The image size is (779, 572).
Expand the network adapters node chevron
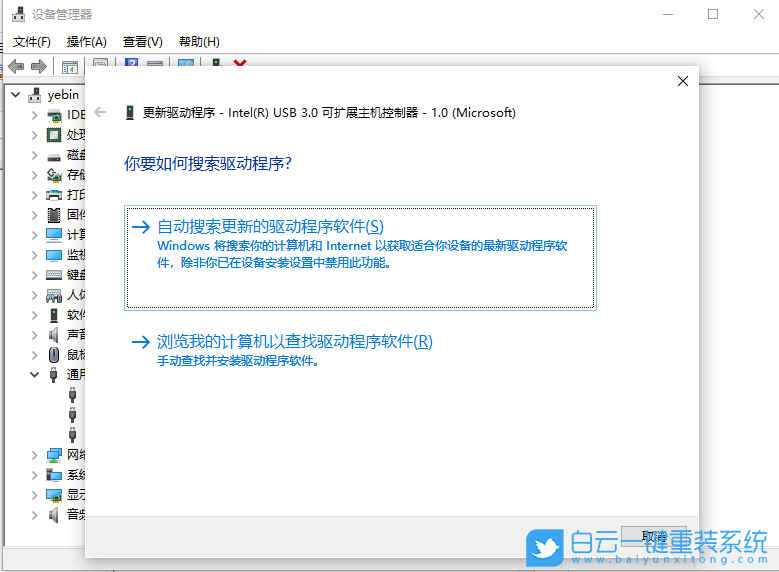coord(34,455)
